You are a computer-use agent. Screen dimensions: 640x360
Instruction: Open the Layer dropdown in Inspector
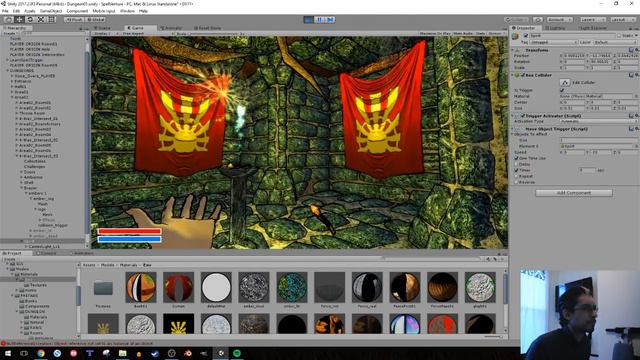[x=614, y=42]
